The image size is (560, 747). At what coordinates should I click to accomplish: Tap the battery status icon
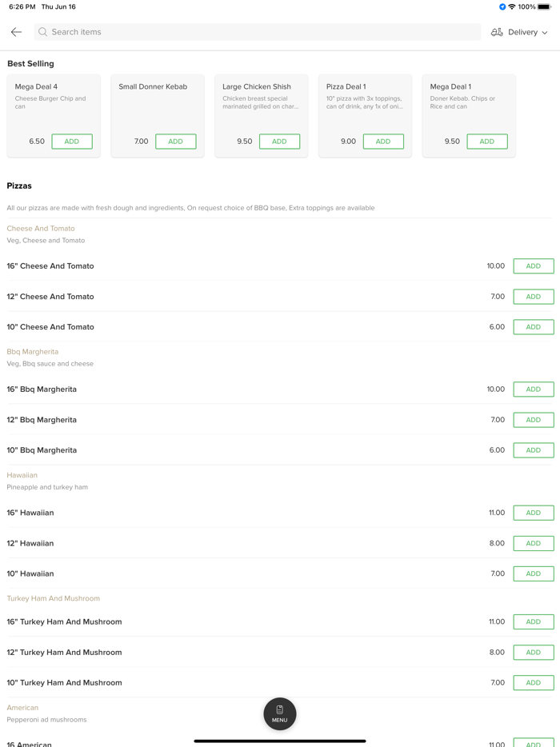pos(544,6)
